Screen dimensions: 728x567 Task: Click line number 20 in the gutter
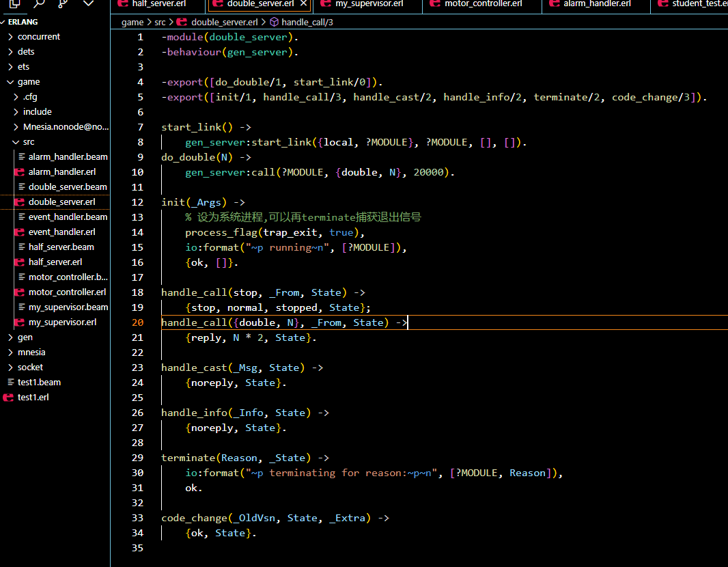[137, 322]
